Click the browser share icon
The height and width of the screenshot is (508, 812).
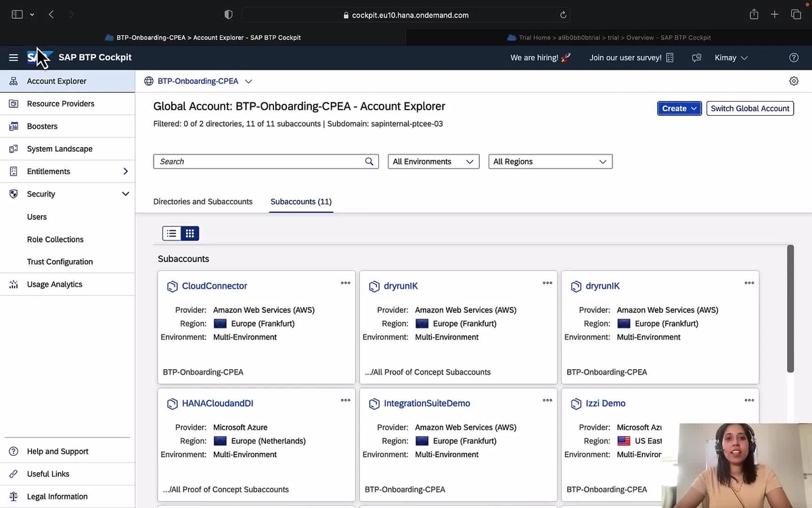point(754,14)
